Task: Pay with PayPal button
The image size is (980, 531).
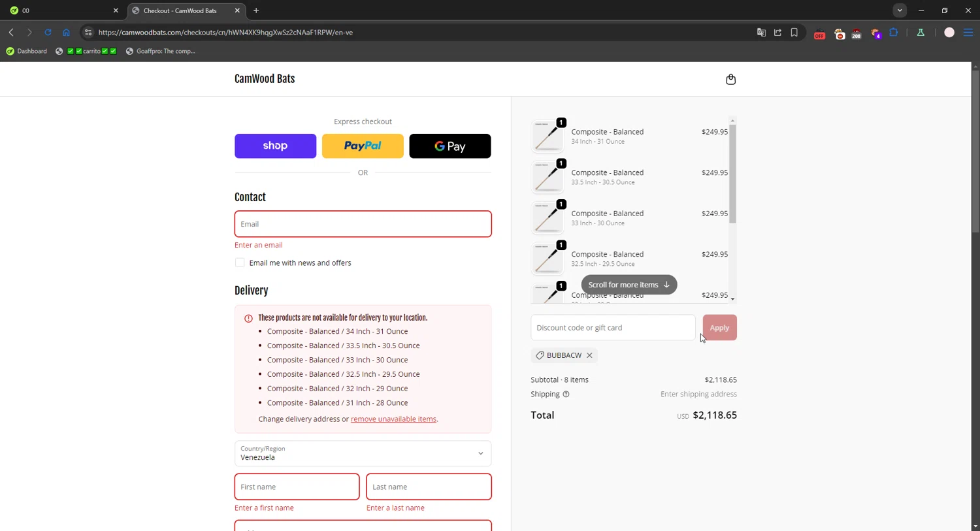Action: 363,146
